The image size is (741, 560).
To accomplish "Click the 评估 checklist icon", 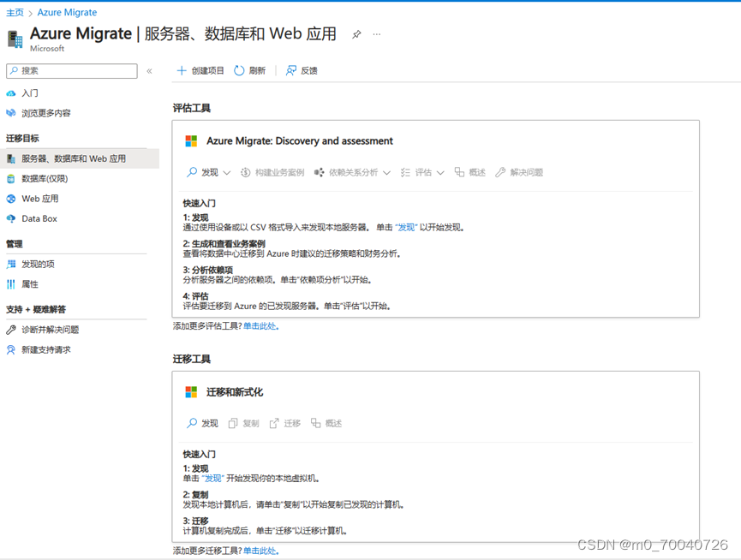I will pos(405,172).
